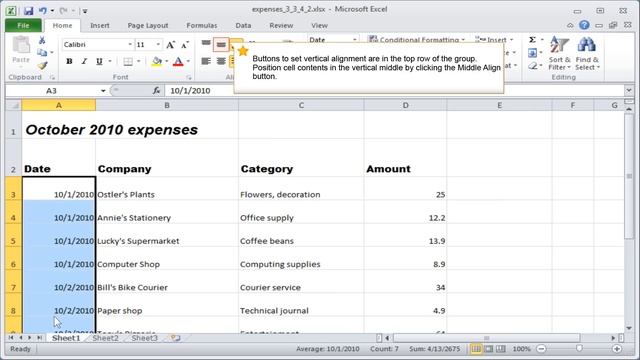Switch to the Review tab
Screen dimensions: 640x360
281,25
